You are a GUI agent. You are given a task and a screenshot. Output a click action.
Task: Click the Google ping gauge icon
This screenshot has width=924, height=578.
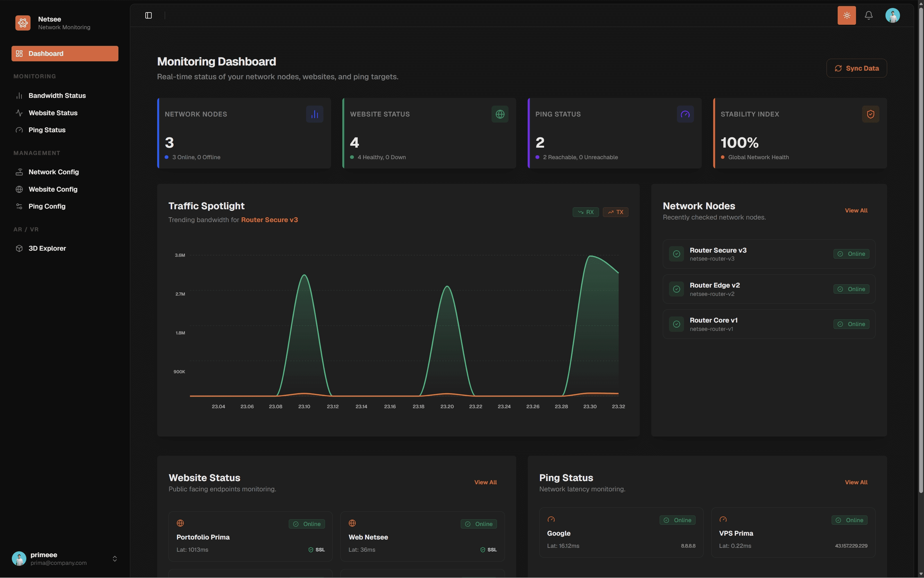pyautogui.click(x=551, y=519)
